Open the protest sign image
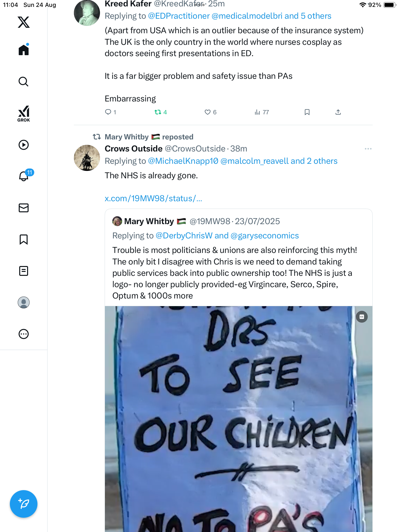Screen dimensions: 399x532 (238, 419)
